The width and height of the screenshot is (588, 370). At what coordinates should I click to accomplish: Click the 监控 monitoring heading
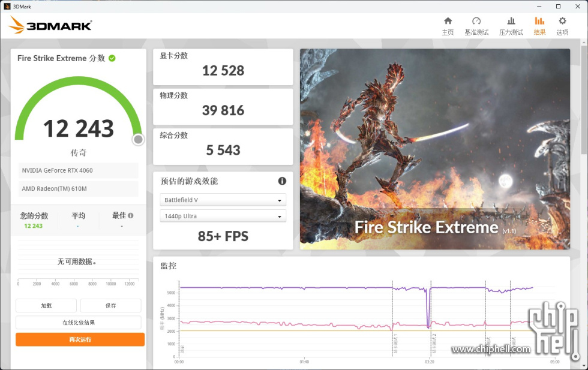[169, 266]
